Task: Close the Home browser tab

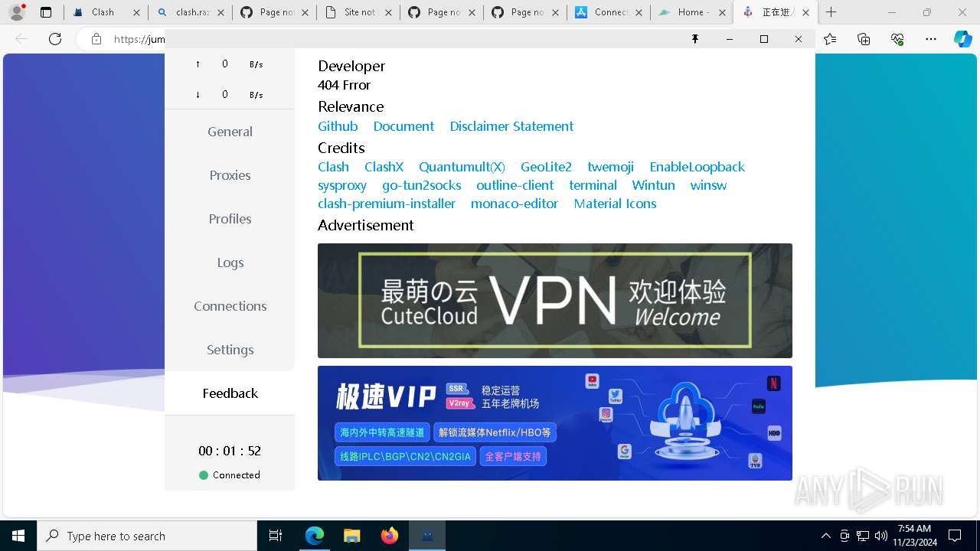Action: coord(722,12)
